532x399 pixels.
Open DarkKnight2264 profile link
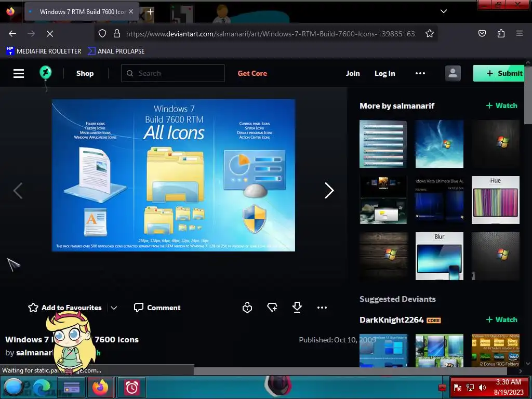(392, 320)
